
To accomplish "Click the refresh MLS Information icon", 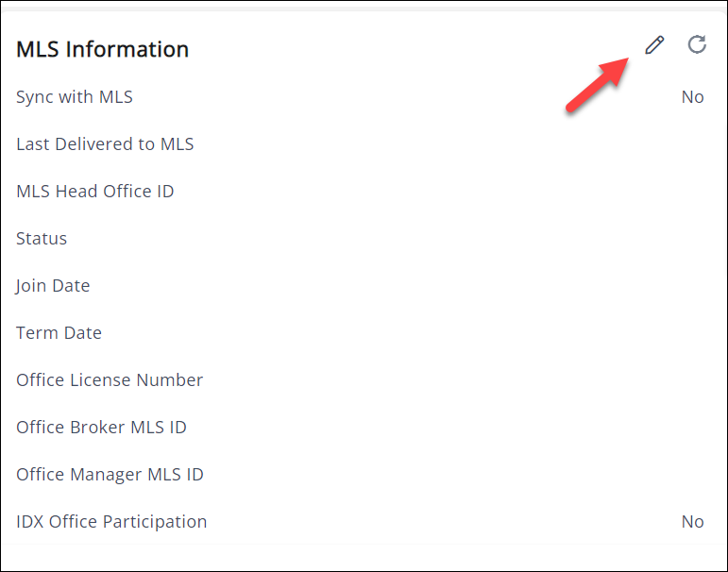I will [x=697, y=44].
